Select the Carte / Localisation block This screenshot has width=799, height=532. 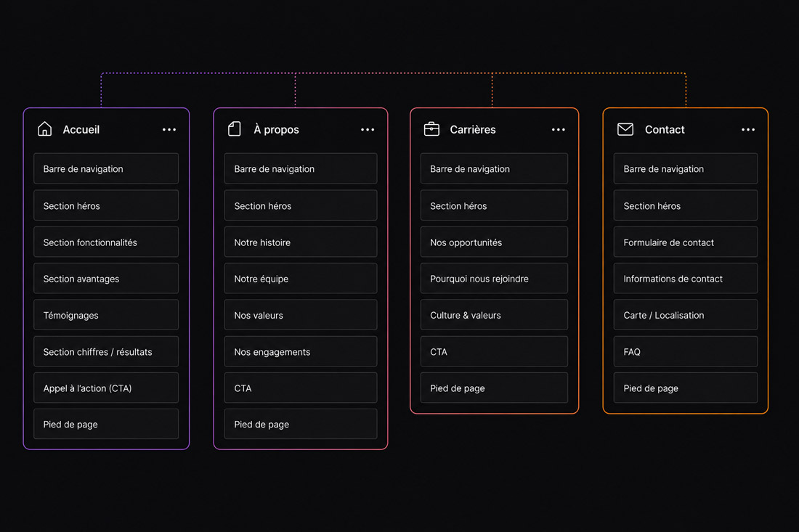tap(686, 315)
